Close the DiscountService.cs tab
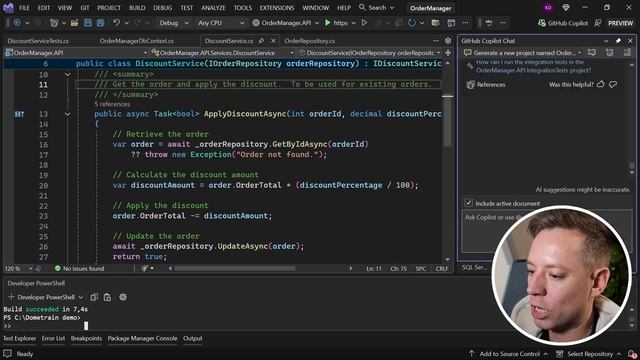Viewport: 640px width, 360px height. (x=273, y=41)
